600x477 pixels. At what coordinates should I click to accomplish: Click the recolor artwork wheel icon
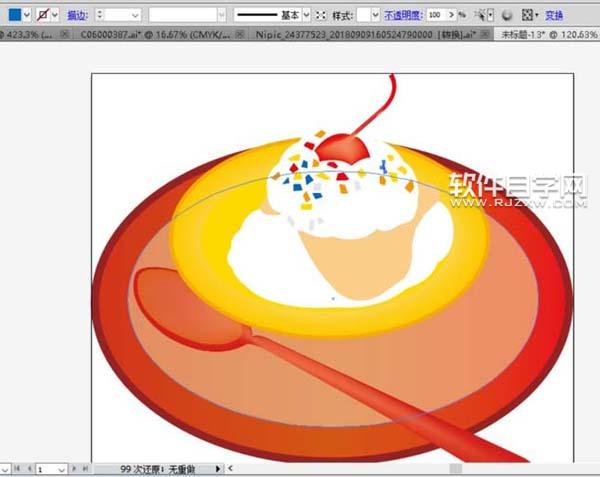[x=506, y=16]
